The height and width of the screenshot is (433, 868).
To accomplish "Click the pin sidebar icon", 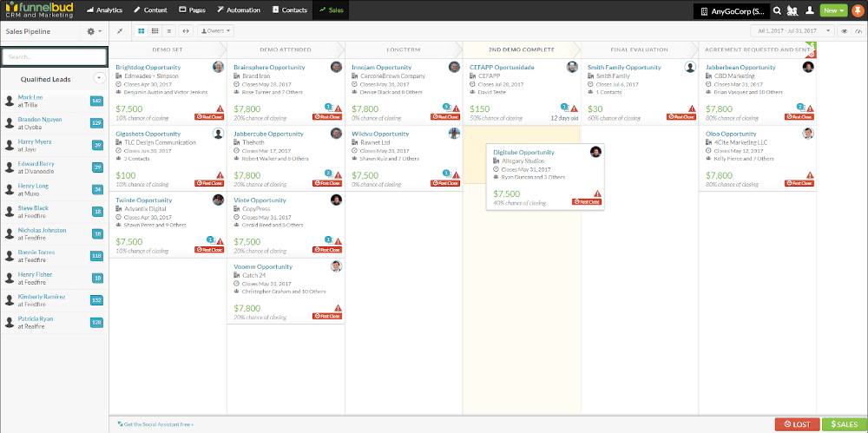I will tap(120, 31).
